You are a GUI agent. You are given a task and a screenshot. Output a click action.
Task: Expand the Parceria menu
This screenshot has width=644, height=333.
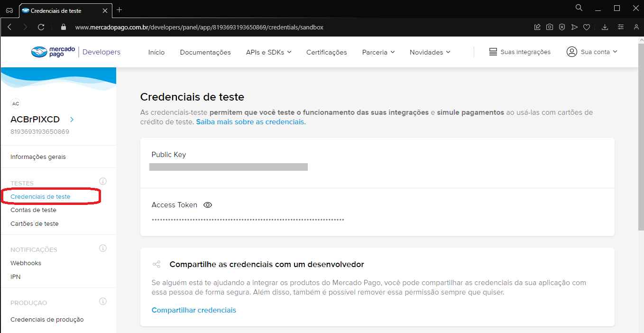pos(378,52)
